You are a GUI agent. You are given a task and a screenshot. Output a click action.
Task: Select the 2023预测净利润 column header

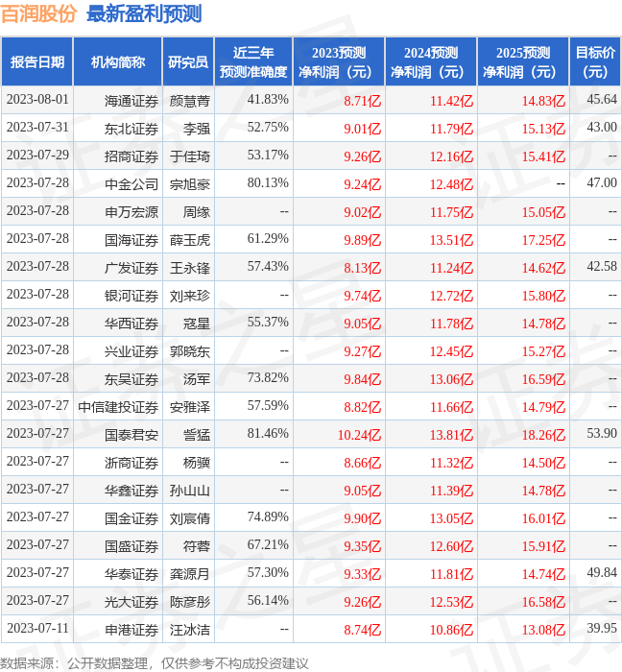pyautogui.click(x=339, y=61)
